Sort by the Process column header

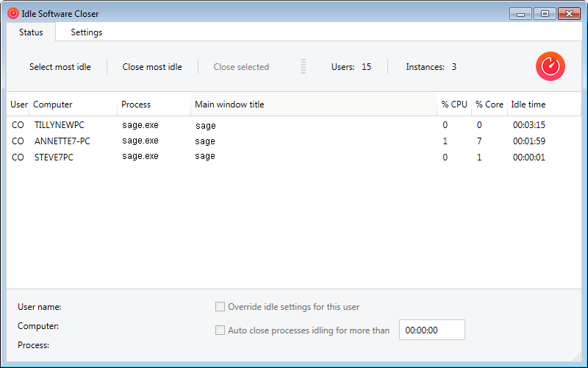click(x=154, y=105)
